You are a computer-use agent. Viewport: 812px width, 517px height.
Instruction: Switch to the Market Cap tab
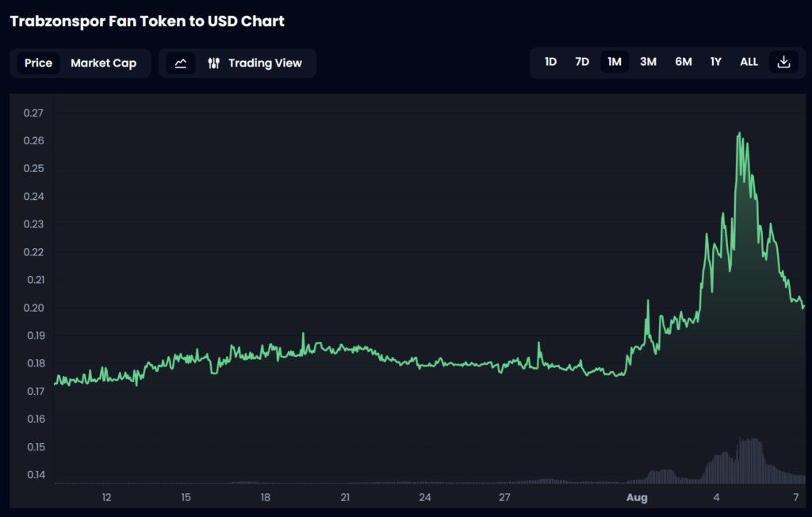[x=104, y=63]
